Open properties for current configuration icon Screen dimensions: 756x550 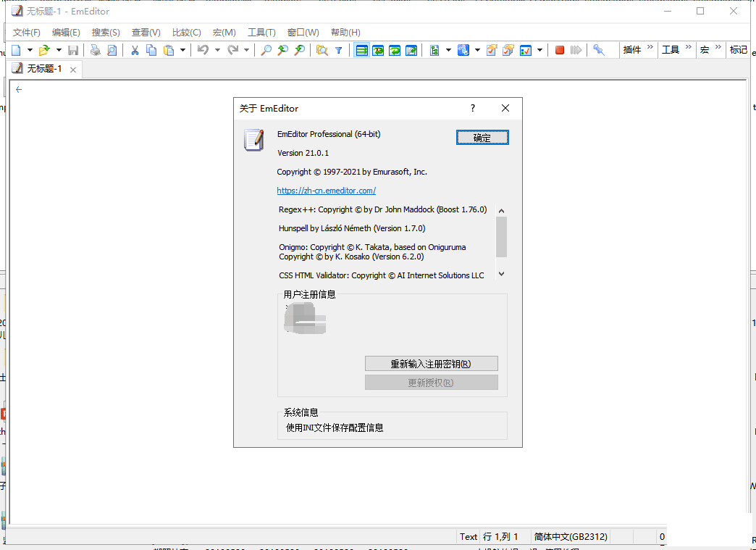point(492,50)
